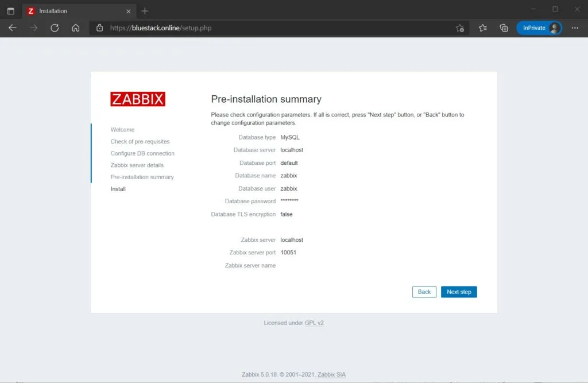Open the InPrivate profile menu
Image resolution: width=588 pixels, height=383 pixels.
pos(539,28)
